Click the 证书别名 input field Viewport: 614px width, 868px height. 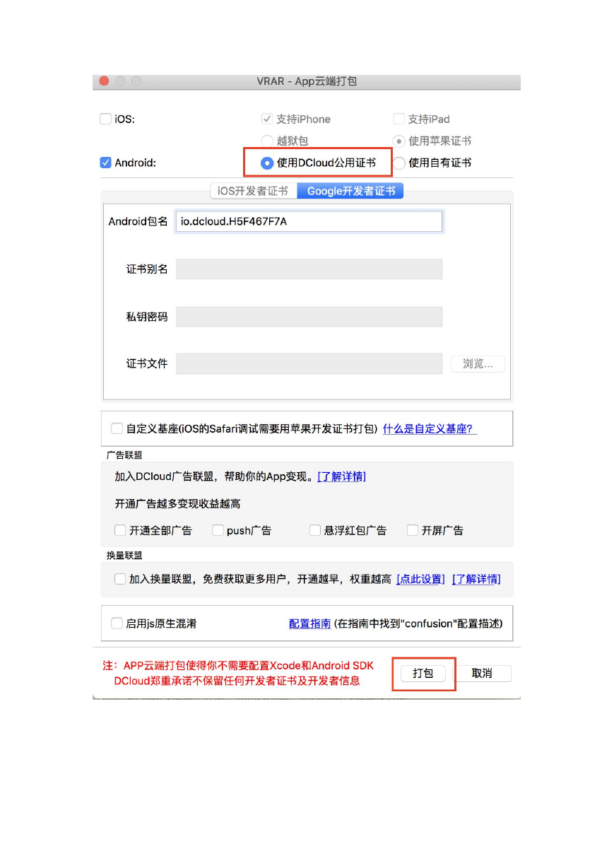[309, 269]
